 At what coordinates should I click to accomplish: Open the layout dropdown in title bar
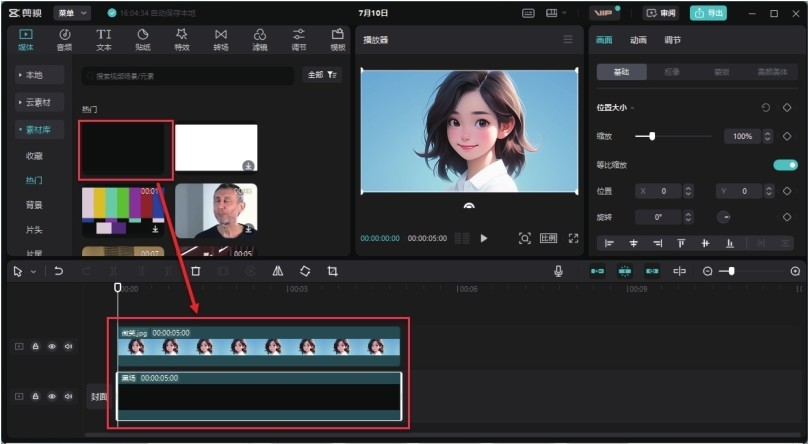coord(556,13)
